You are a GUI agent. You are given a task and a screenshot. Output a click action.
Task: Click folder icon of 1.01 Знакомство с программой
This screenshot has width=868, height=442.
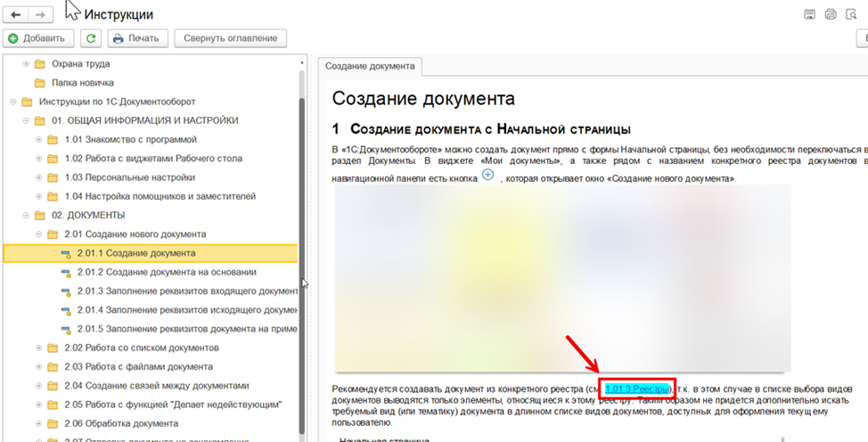tap(53, 140)
